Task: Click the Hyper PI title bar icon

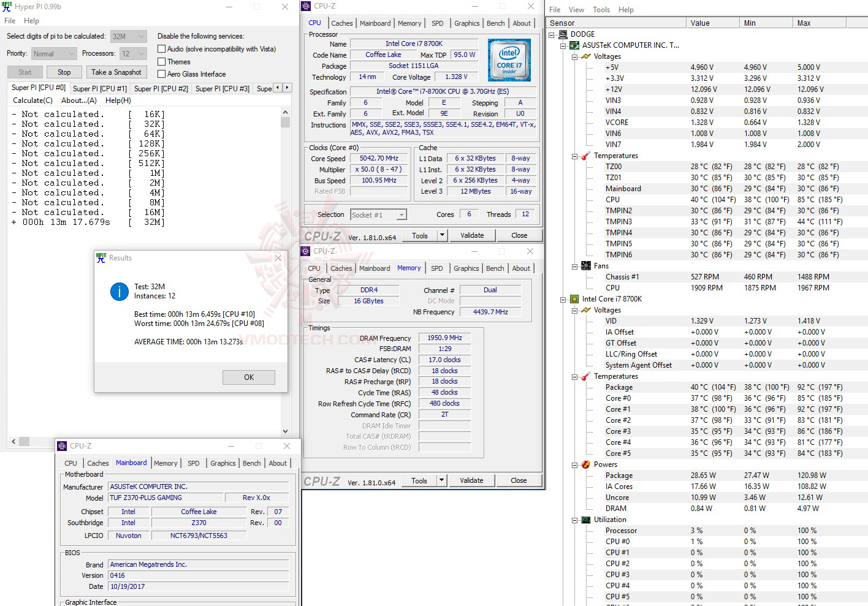Action: (7, 7)
